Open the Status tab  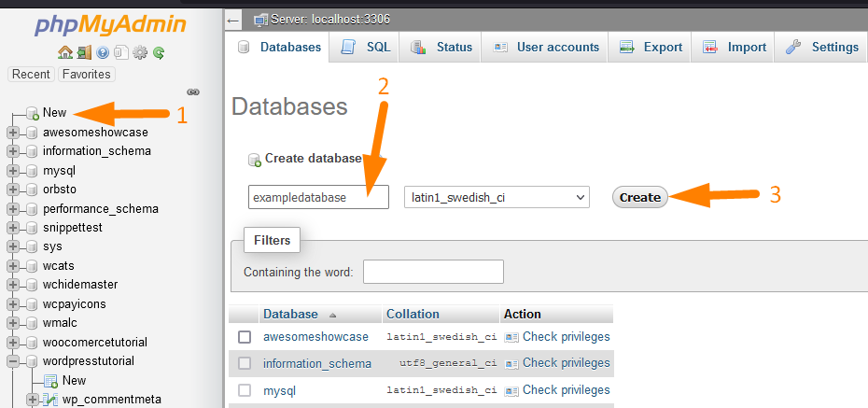441,47
